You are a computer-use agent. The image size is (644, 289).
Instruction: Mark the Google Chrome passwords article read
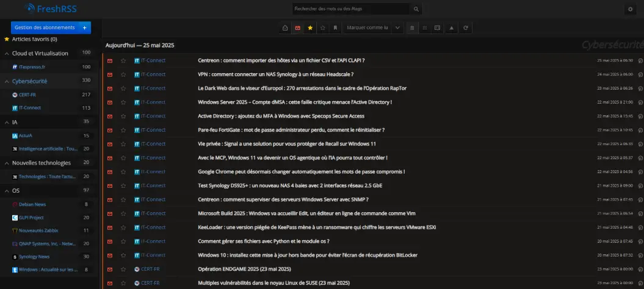coord(110,172)
